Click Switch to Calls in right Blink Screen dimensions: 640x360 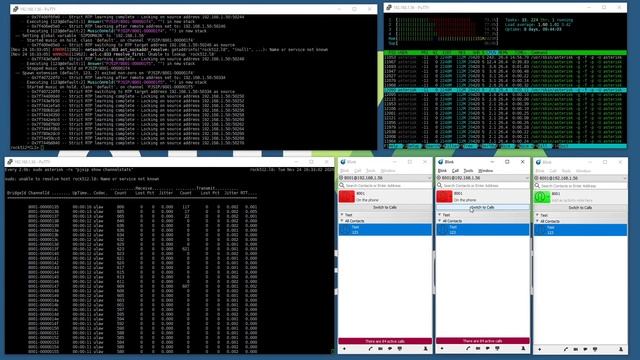pos(580,208)
